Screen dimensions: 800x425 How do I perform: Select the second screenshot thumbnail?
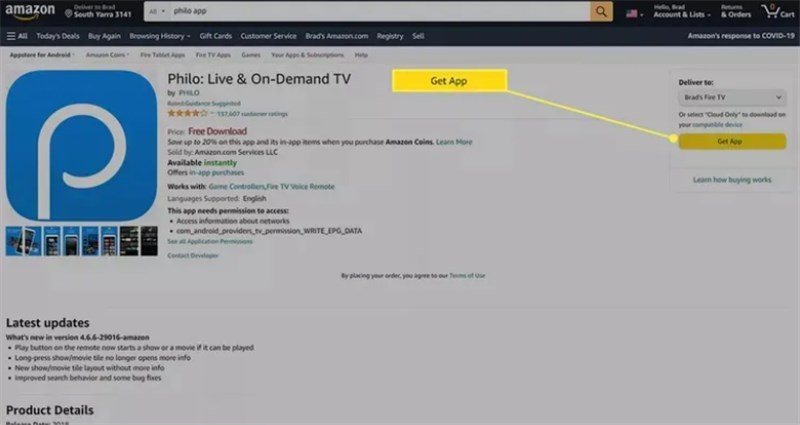click(x=33, y=241)
